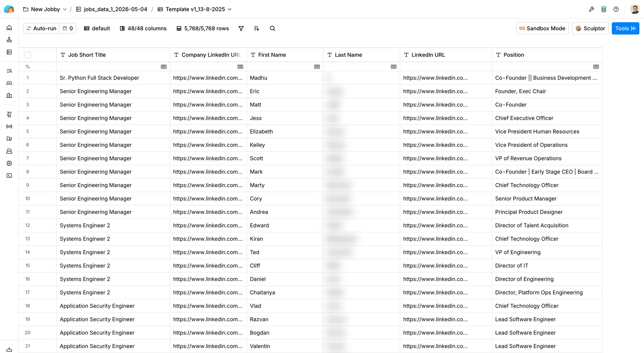Select 'Director, Platform Ops Engineering' cell
The height and width of the screenshot is (353, 644).
pyautogui.click(x=547, y=292)
